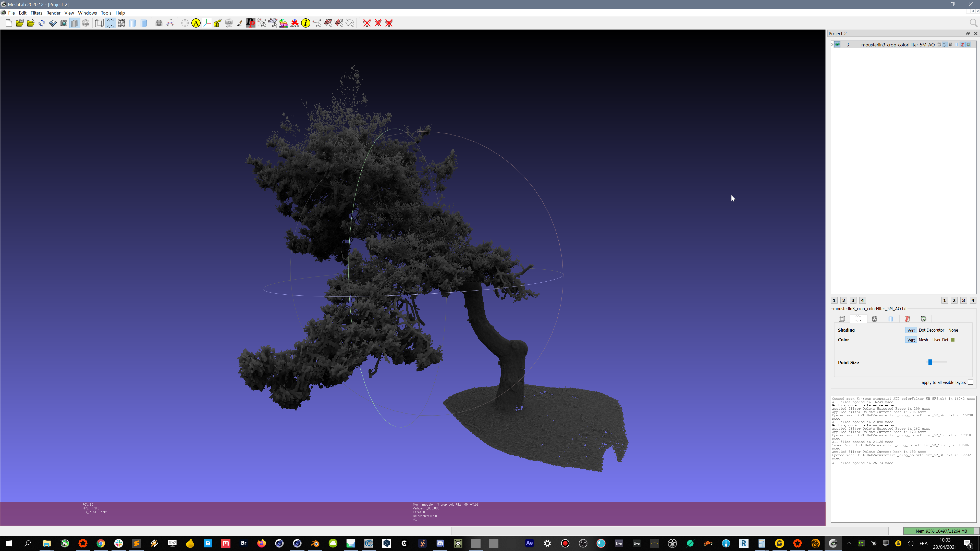Toggle wireframe rendering in toolbar
980x551 pixels.
tap(121, 23)
